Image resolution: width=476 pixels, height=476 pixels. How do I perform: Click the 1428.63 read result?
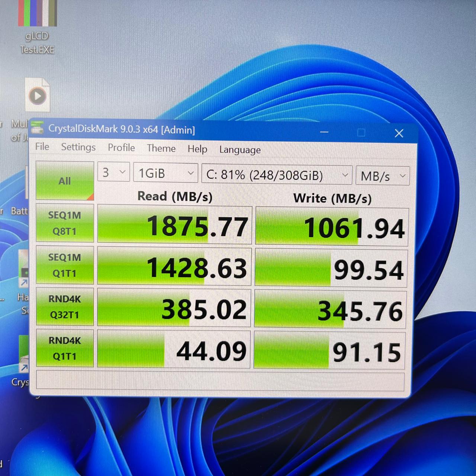click(x=174, y=267)
